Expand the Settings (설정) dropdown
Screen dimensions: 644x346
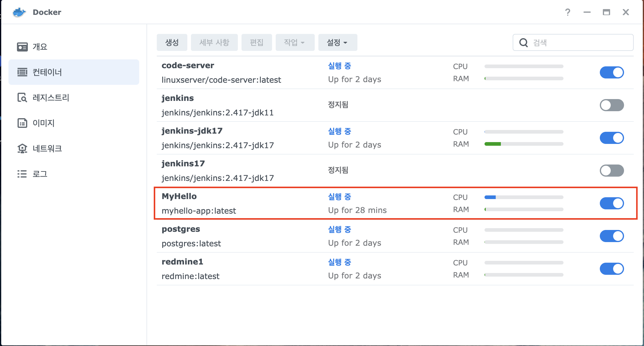337,43
